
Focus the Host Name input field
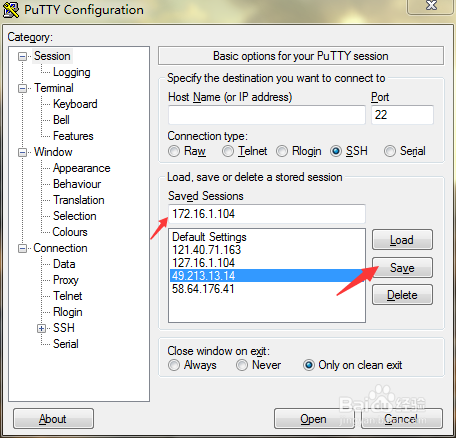tap(267, 115)
